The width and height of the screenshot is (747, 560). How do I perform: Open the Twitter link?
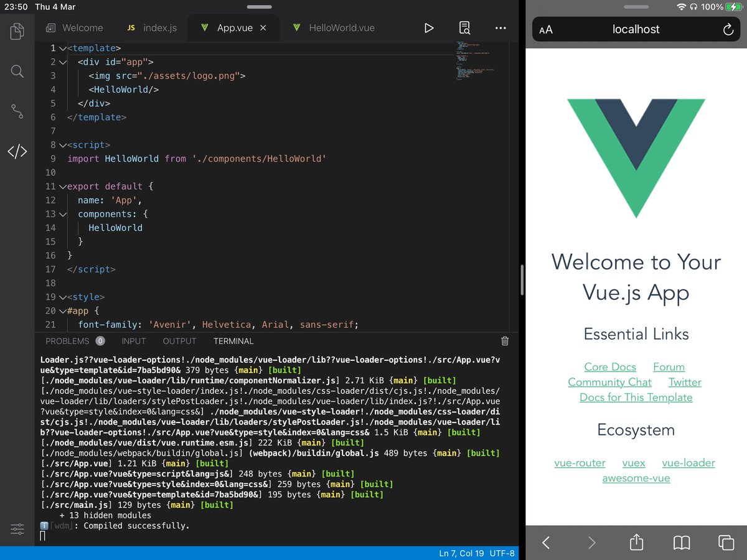click(x=685, y=382)
